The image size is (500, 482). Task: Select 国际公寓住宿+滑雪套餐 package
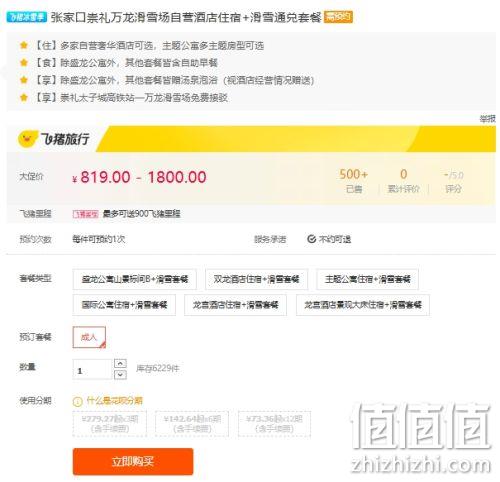124,305
